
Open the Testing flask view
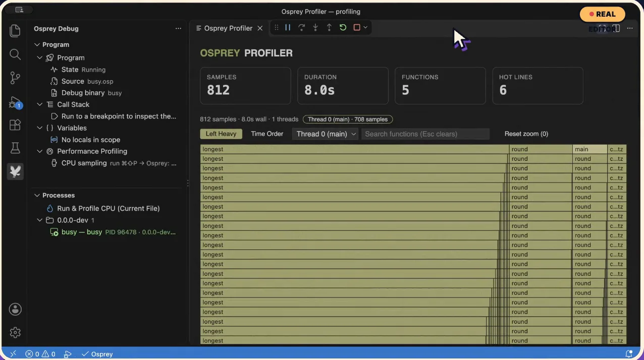[15, 148]
